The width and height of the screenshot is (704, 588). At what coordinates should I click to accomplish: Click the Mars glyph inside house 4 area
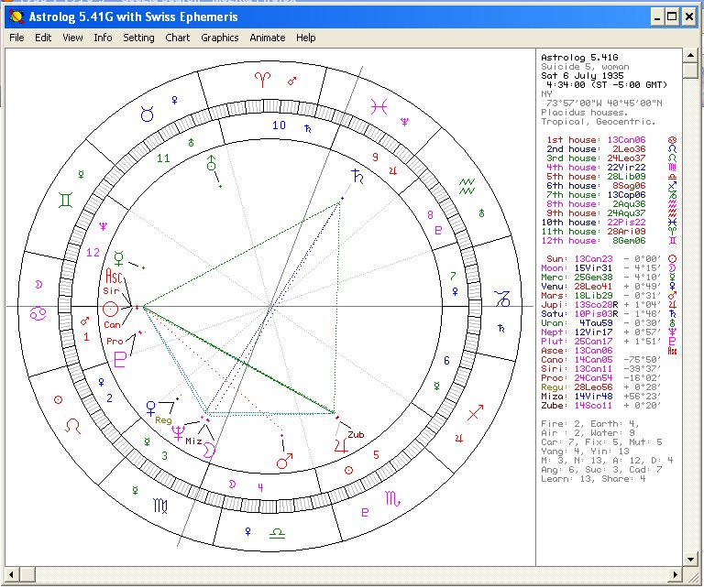click(x=285, y=461)
